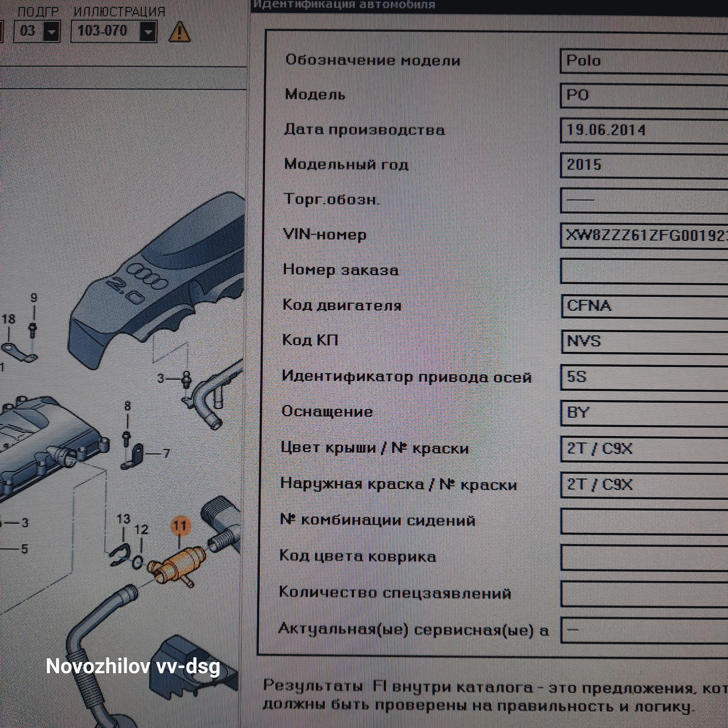The height and width of the screenshot is (728, 728).
Task: Select part number 8 bolt label
Action: click(x=127, y=406)
